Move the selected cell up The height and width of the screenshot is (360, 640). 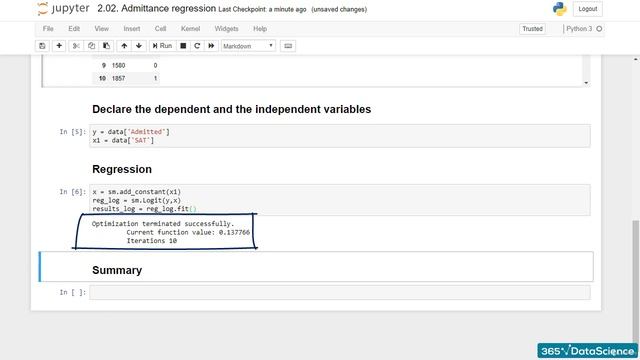click(124, 46)
